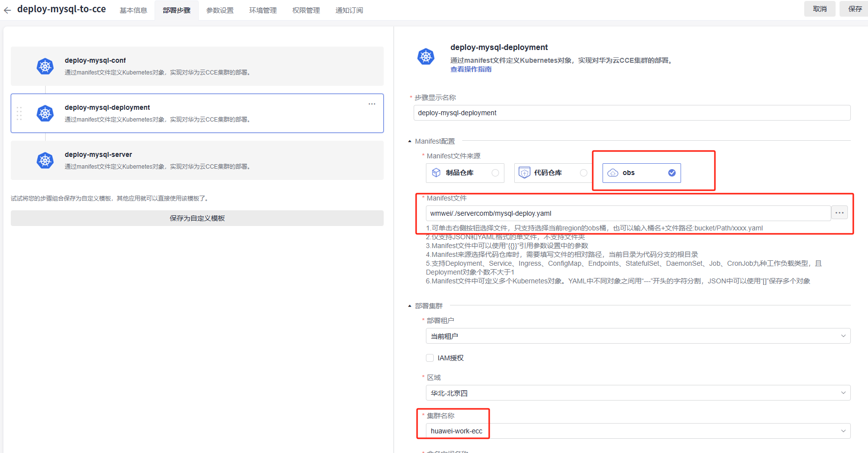Viewport: 868px width, 453px height.
Task: Click the Manifest文件 path input field
Action: pos(628,213)
